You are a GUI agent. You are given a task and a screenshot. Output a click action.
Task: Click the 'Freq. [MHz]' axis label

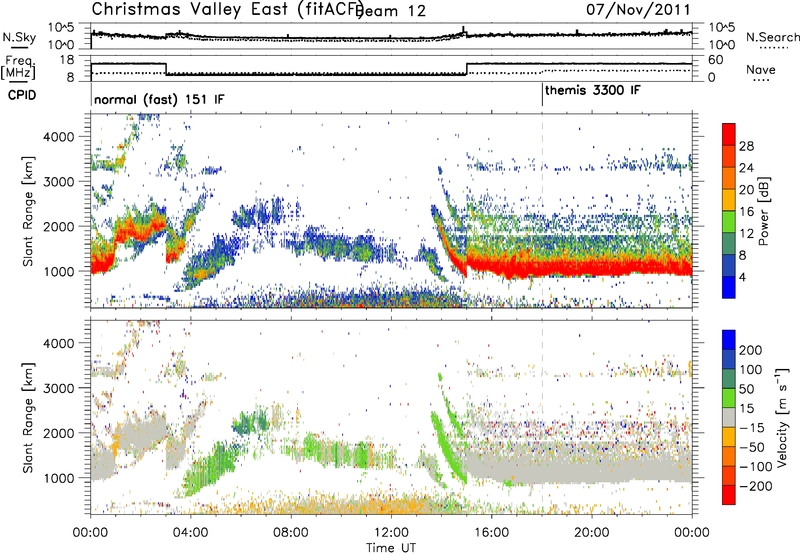tap(18, 68)
